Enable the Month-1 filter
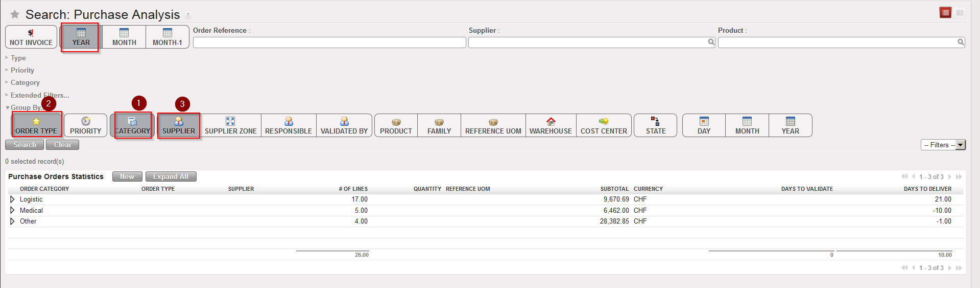Screen dimensions: 980x288 [x=167, y=37]
